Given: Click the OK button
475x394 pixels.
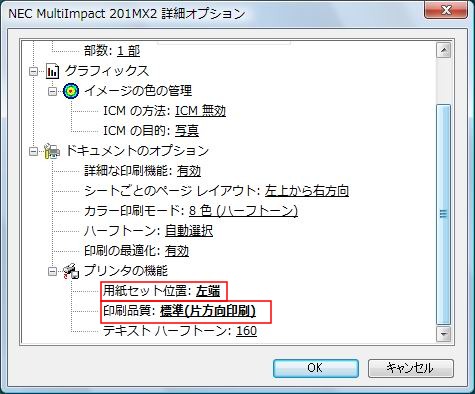Looking at the screenshot, I should point(315,368).
